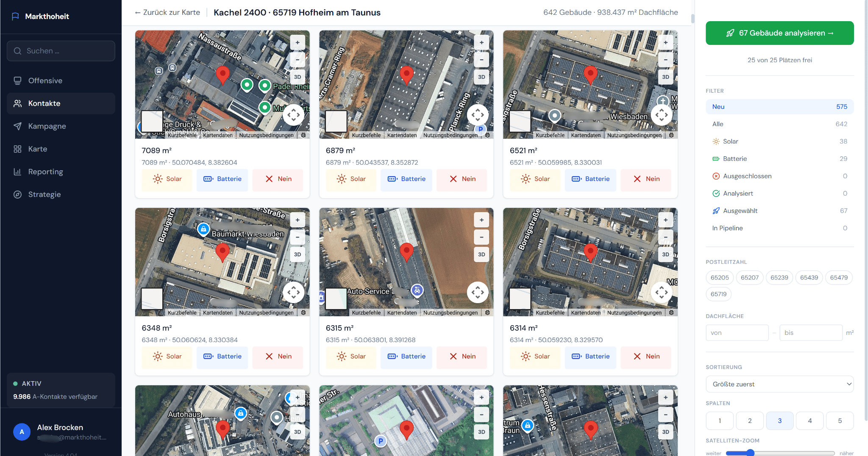Zoom in on the 6314 m² map
This screenshot has width=868, height=456.
pyautogui.click(x=665, y=220)
